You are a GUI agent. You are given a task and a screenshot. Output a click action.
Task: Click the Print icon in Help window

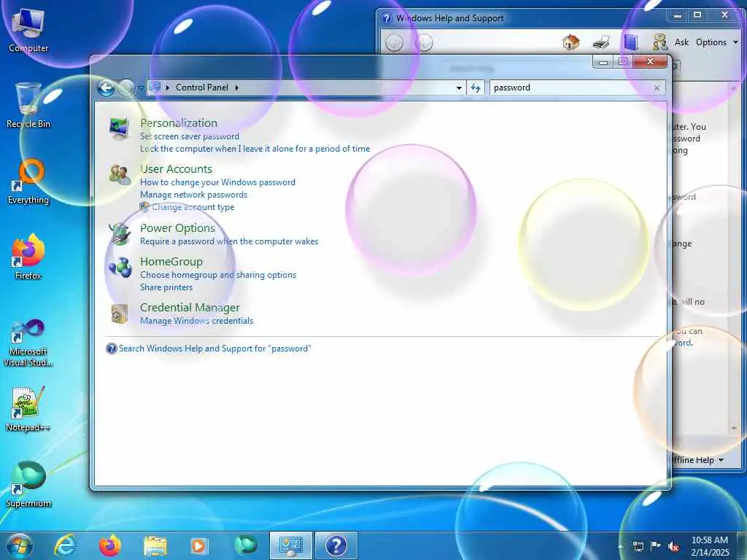601,42
